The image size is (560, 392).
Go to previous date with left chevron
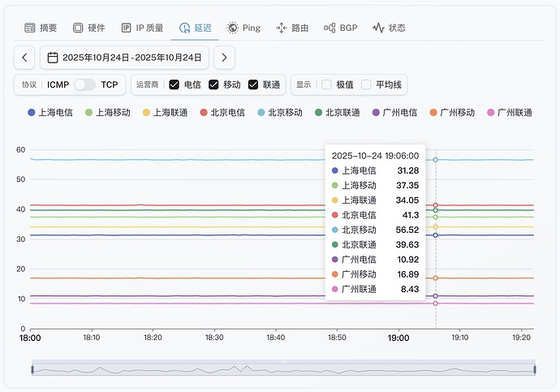pos(25,58)
